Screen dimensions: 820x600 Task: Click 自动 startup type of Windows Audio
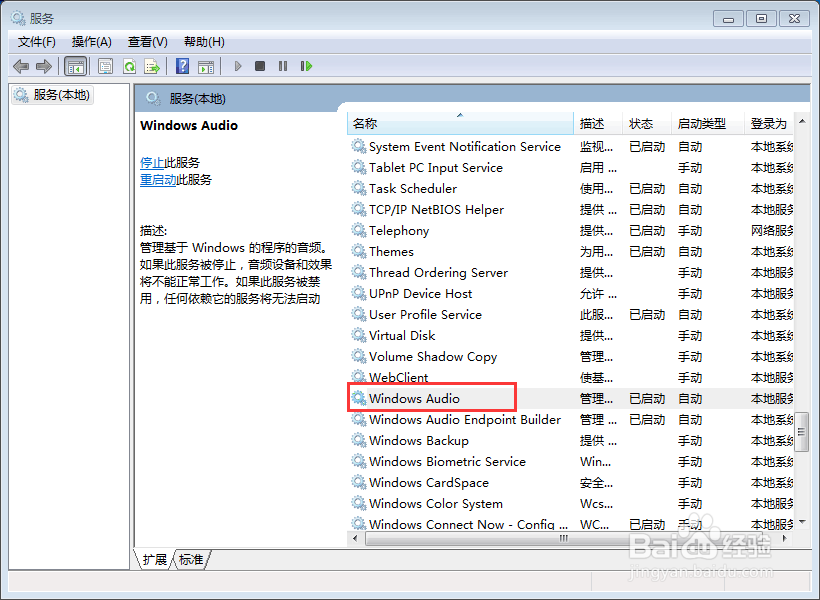pos(690,399)
